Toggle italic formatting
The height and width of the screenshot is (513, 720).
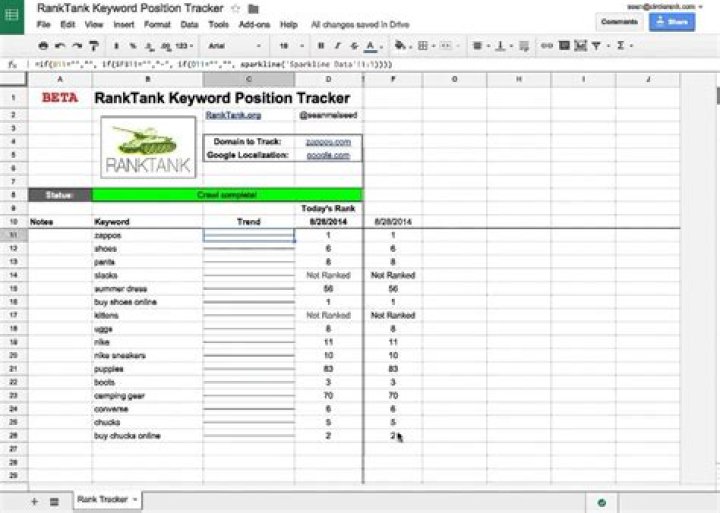(338, 45)
